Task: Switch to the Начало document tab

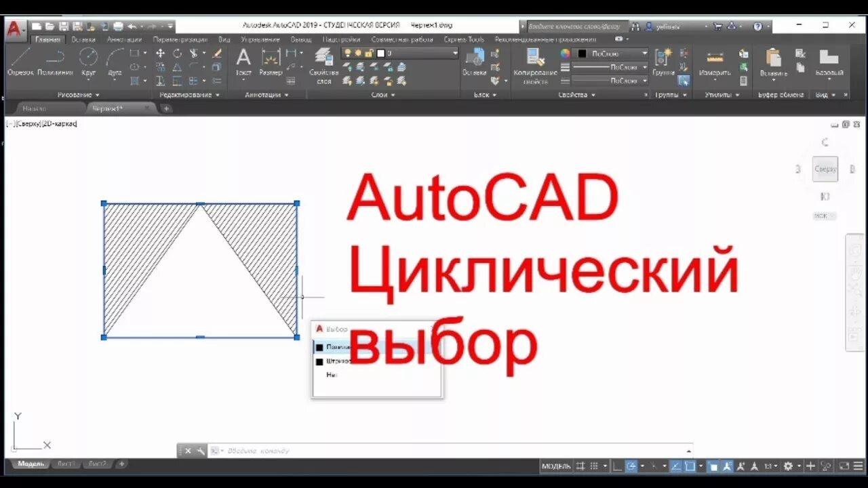Action: [x=34, y=108]
